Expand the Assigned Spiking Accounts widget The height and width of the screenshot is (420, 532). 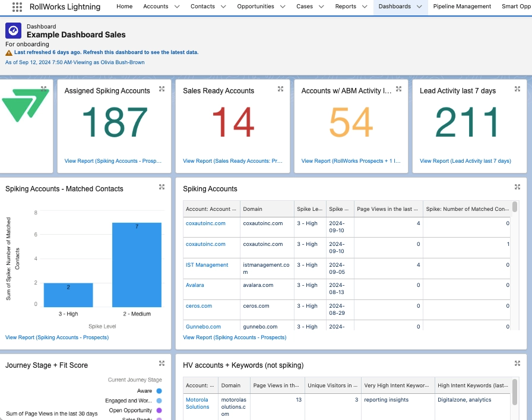pyautogui.click(x=161, y=89)
